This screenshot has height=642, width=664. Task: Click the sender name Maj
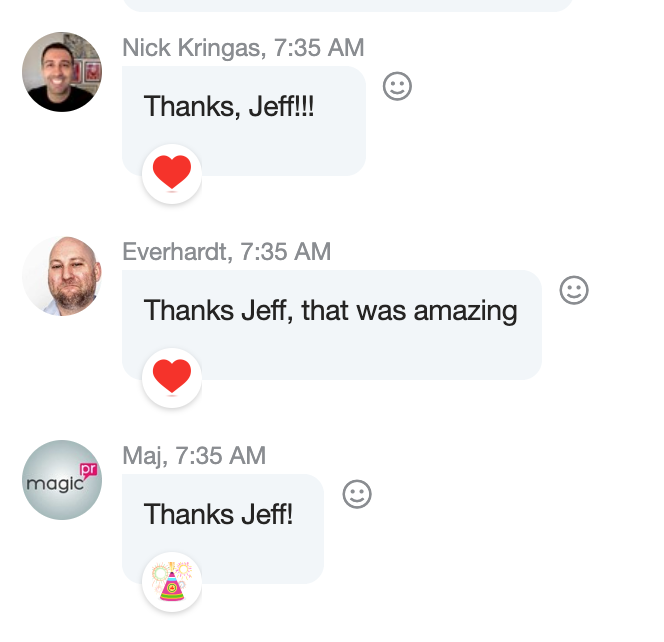point(142,456)
